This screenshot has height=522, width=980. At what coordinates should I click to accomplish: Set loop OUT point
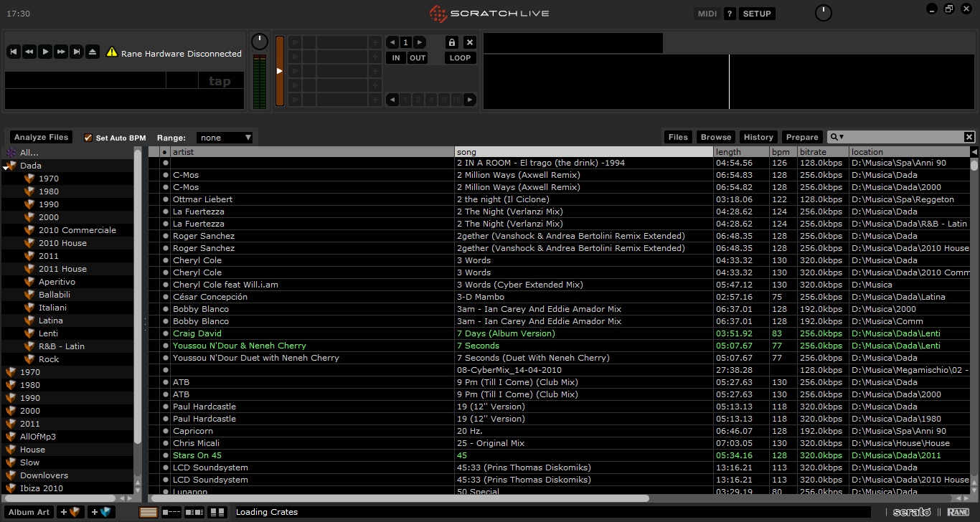(x=418, y=58)
